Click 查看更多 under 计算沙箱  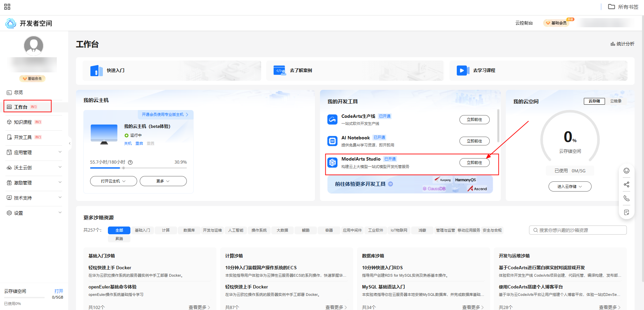point(336,307)
